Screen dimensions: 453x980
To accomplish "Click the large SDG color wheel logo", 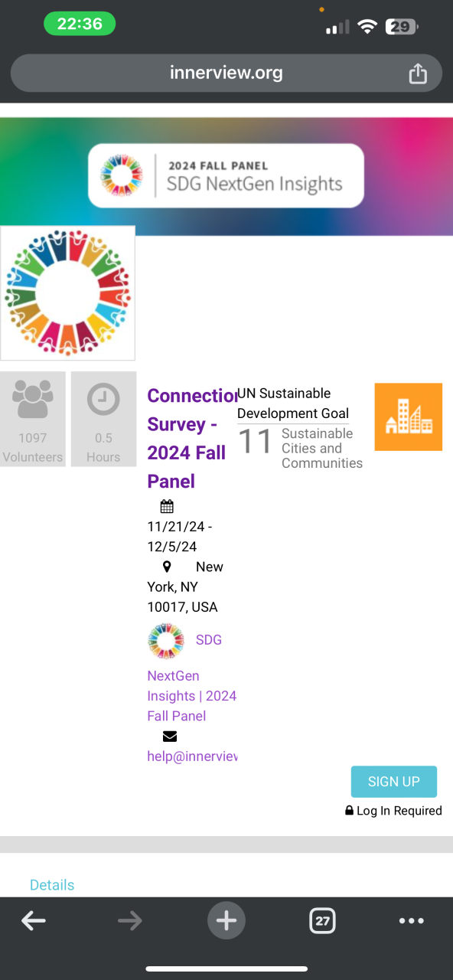I will (67, 292).
